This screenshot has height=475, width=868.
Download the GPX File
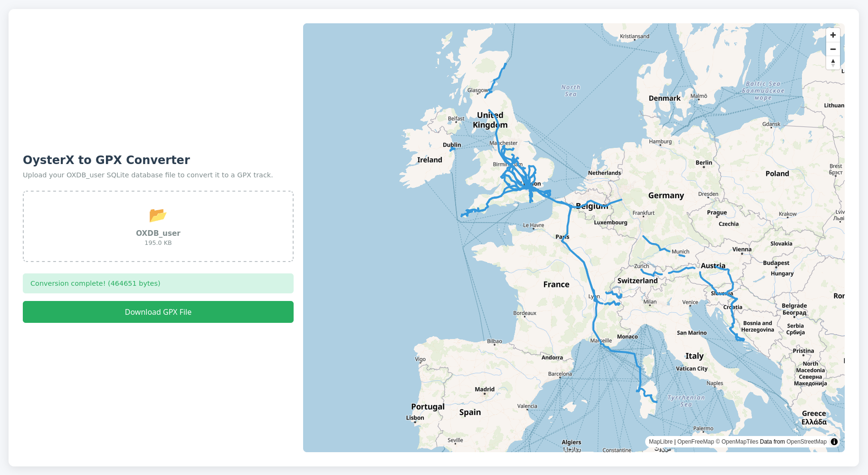[158, 312]
